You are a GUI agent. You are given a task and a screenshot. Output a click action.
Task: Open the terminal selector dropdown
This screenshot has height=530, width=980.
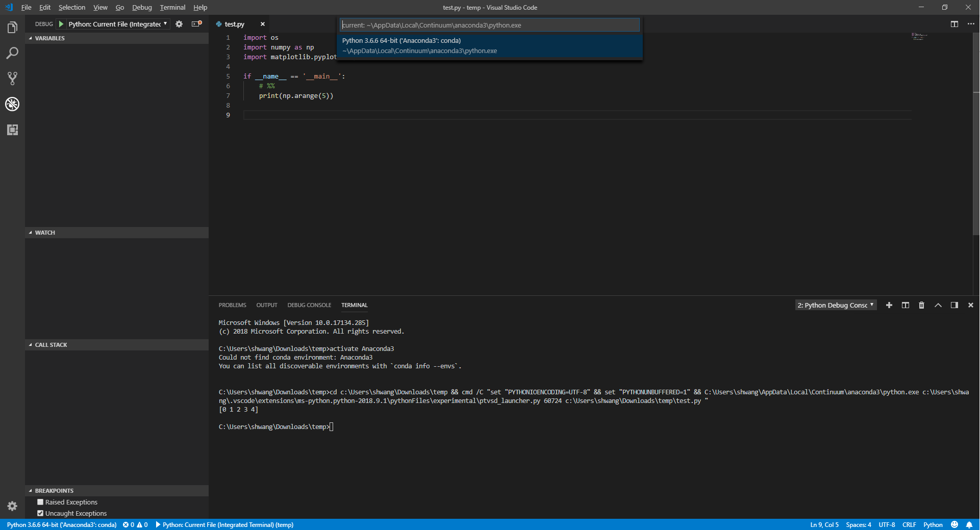pos(836,305)
